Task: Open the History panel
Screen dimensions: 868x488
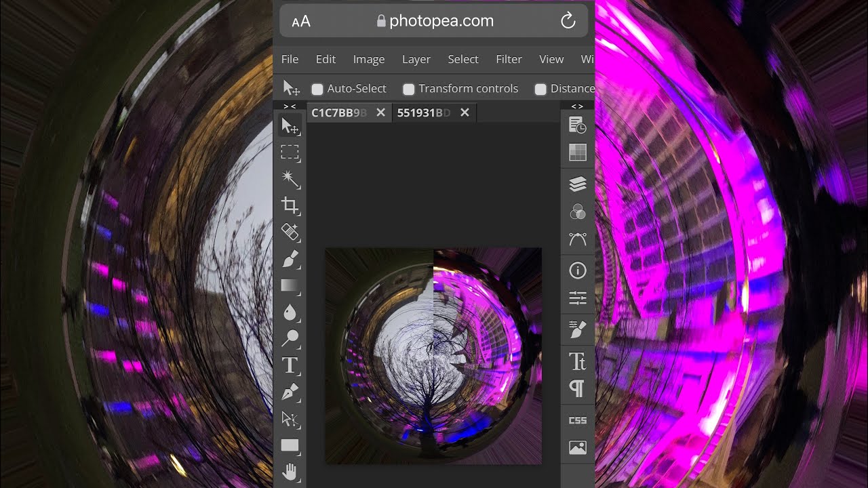Action: (x=578, y=125)
